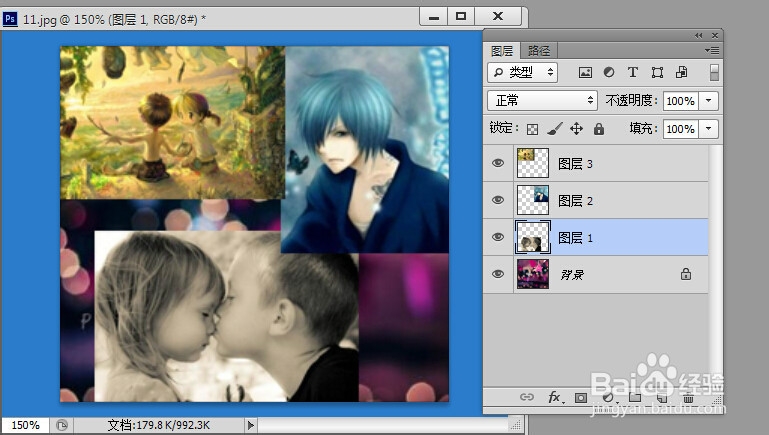Select 图层 1 thumbnail
This screenshot has height=435, width=769.
coord(533,237)
